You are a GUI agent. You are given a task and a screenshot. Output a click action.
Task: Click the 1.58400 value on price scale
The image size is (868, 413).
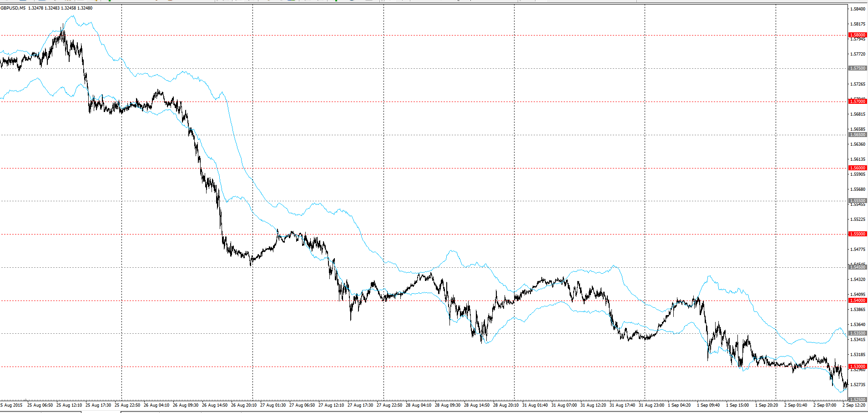click(x=858, y=9)
